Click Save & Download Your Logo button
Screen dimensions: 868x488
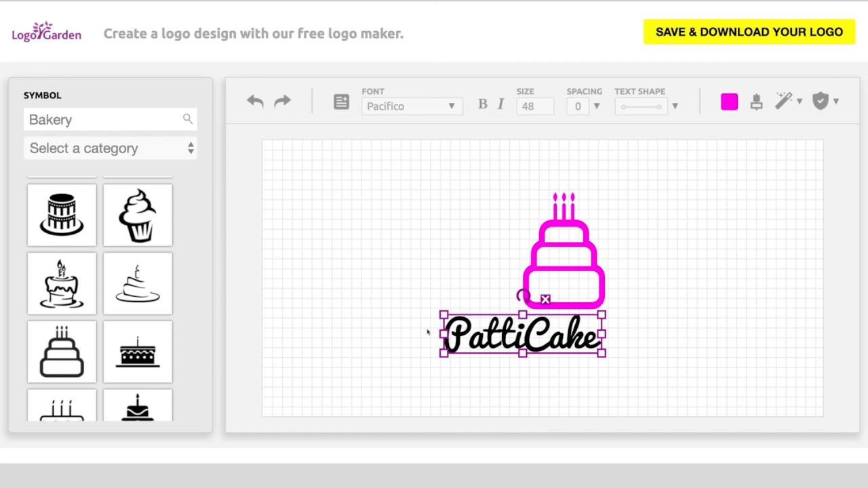click(749, 32)
